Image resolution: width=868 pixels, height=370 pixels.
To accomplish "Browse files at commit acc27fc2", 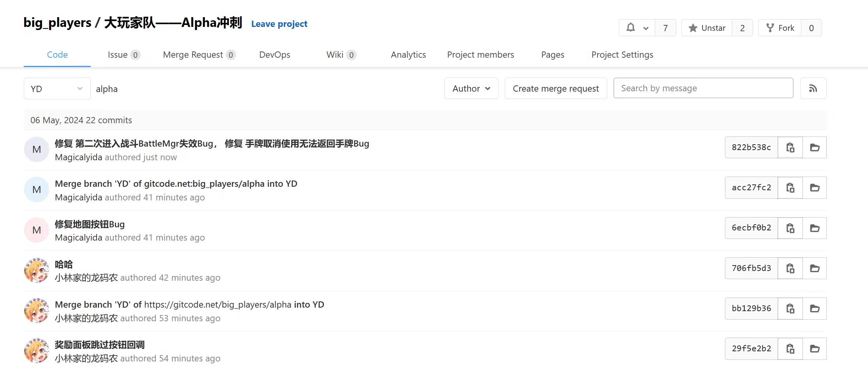I will pos(815,188).
